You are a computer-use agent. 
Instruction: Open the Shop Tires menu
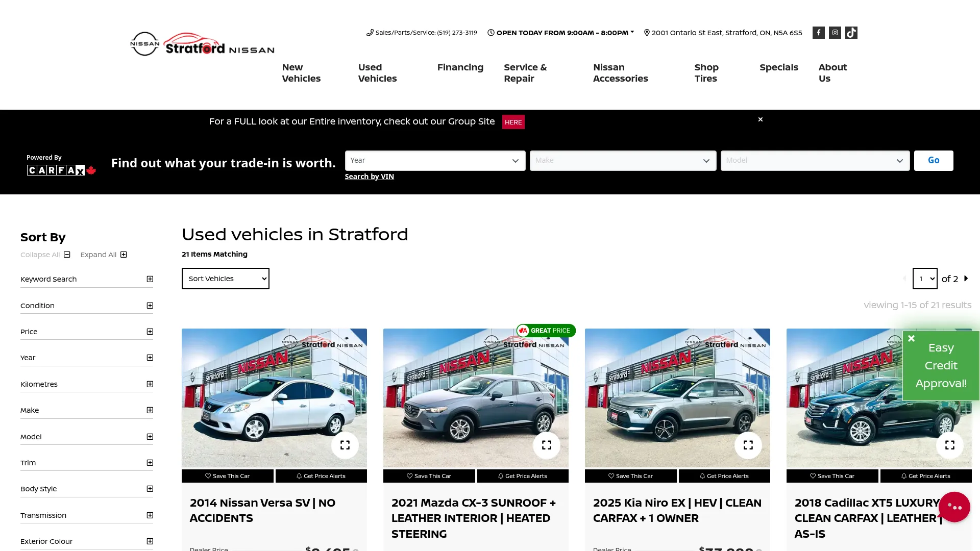click(x=706, y=73)
